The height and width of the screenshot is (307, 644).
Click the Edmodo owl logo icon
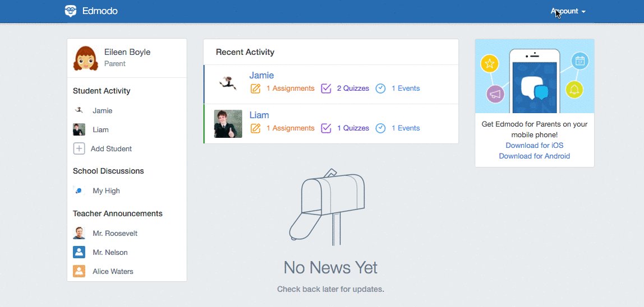point(71,11)
